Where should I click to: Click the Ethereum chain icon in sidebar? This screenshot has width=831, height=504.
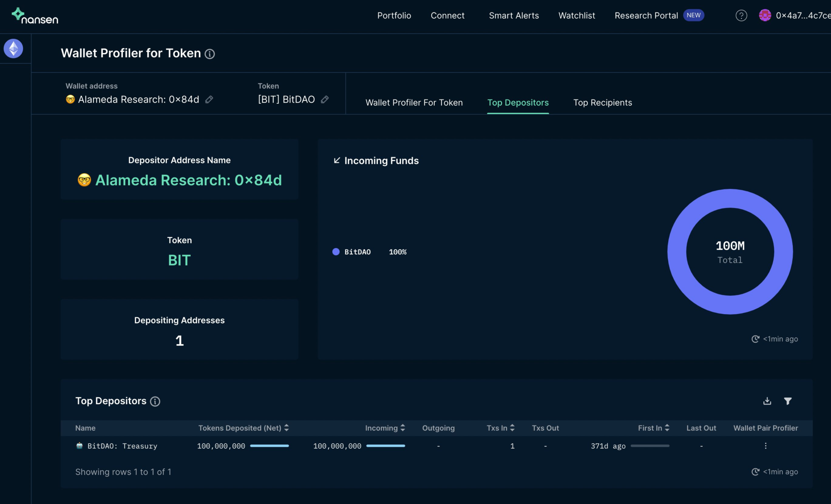(x=13, y=49)
